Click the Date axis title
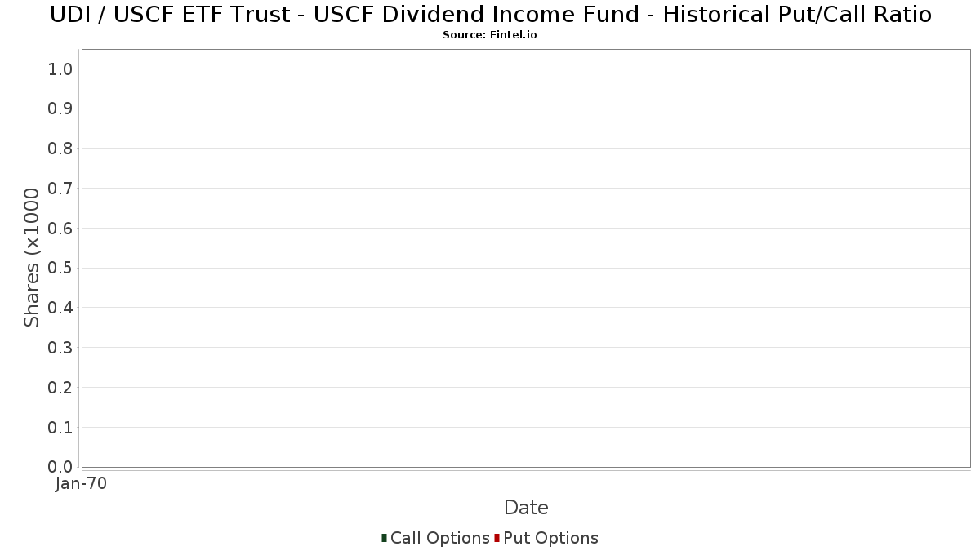 pyautogui.click(x=526, y=508)
